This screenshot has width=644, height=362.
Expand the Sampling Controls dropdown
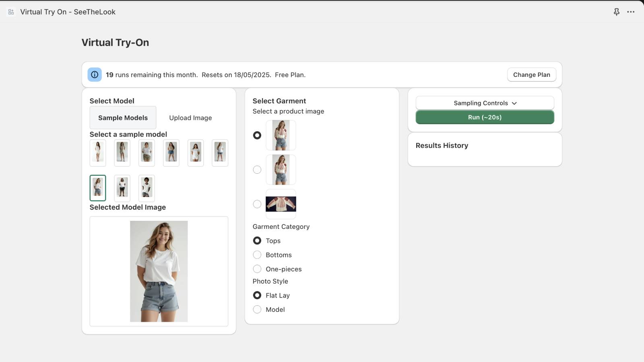(485, 103)
